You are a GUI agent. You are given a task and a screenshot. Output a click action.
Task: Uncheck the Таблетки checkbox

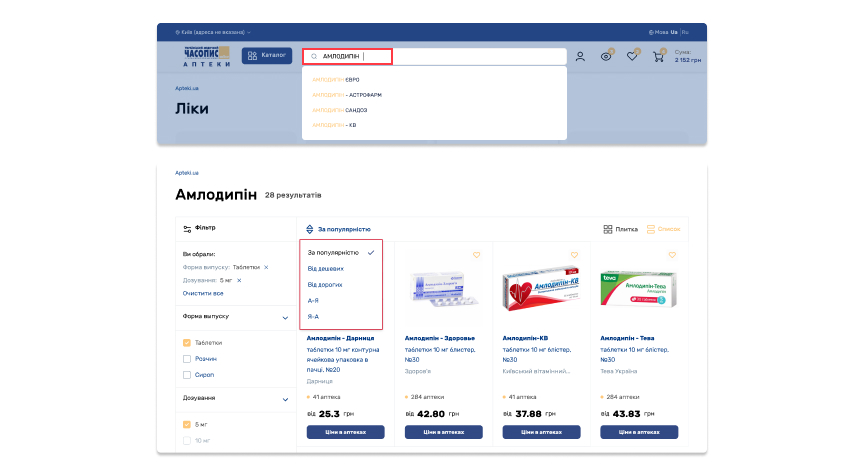pos(187,343)
